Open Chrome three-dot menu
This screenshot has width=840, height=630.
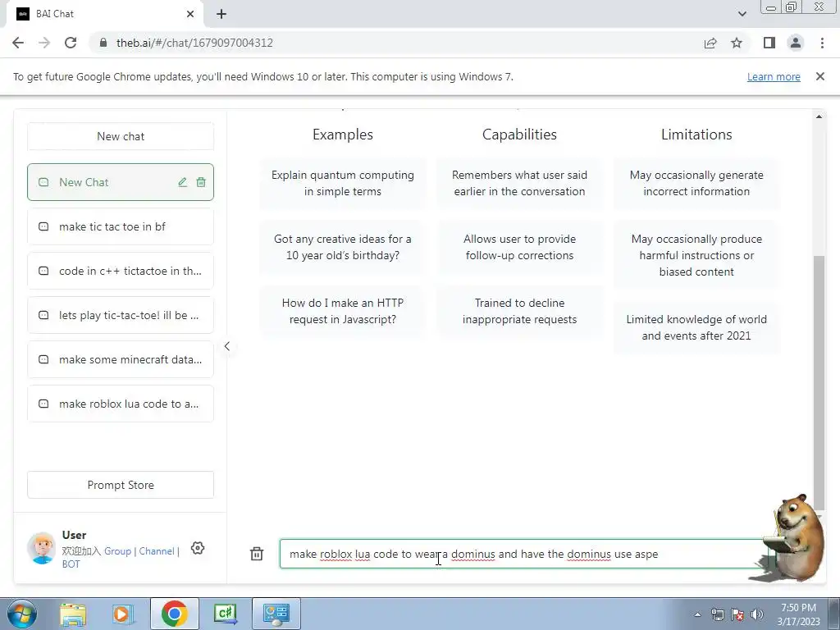(822, 43)
